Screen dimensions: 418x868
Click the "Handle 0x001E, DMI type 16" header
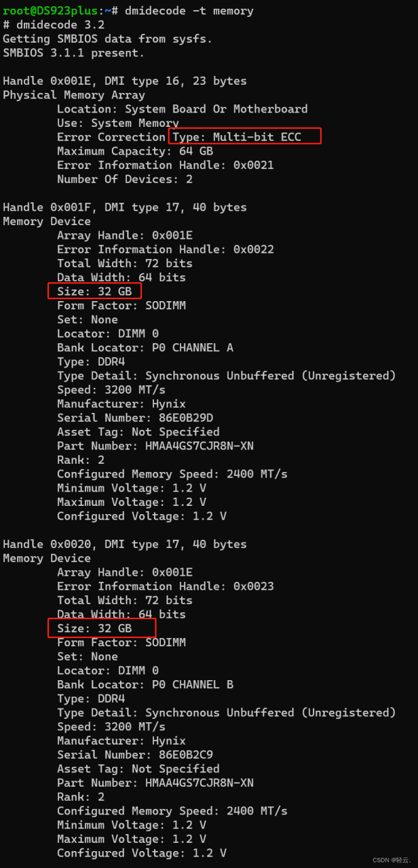pyautogui.click(x=124, y=81)
